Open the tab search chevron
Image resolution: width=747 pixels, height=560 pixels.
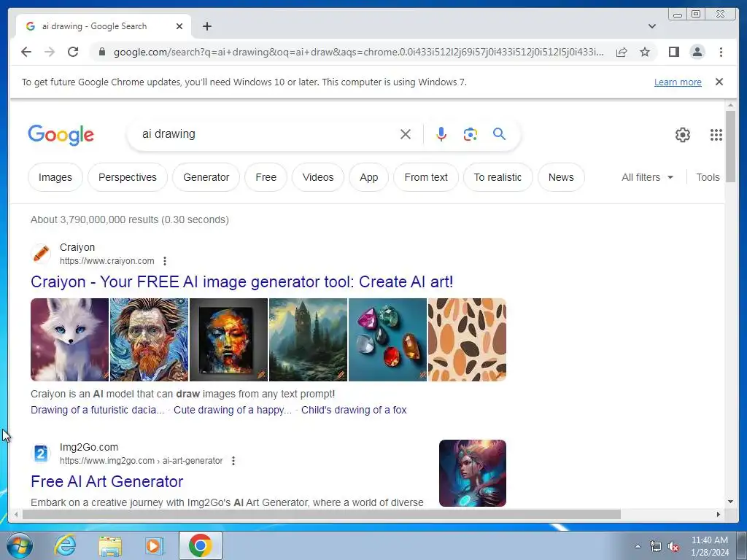[651, 26]
